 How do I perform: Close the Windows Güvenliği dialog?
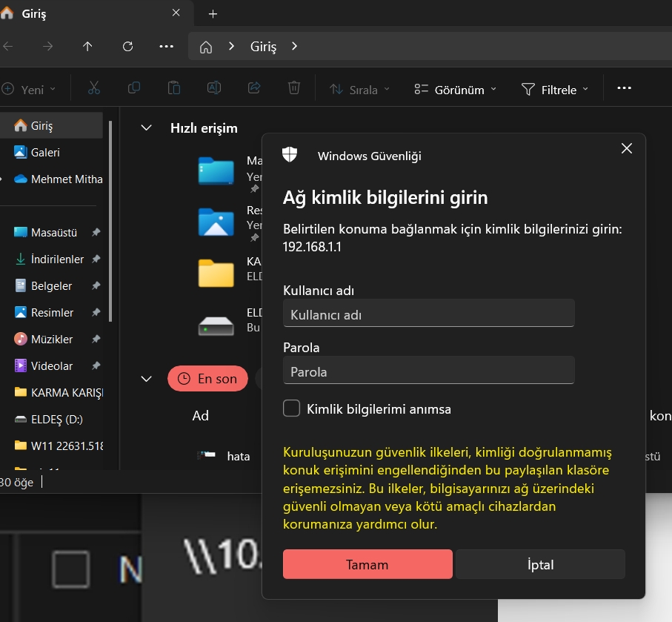point(627,148)
